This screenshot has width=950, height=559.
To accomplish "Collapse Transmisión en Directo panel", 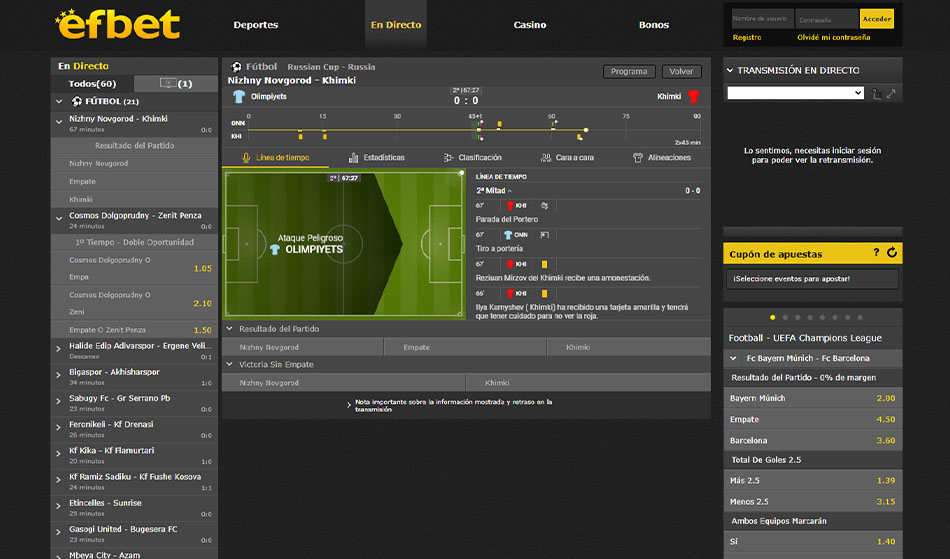I will (730, 71).
